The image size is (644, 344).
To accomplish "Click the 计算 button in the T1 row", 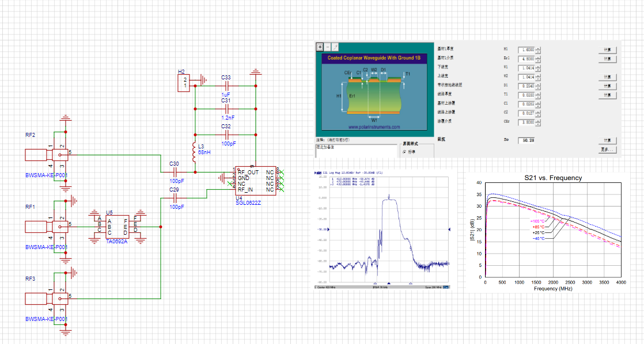I will pyautogui.click(x=608, y=95).
